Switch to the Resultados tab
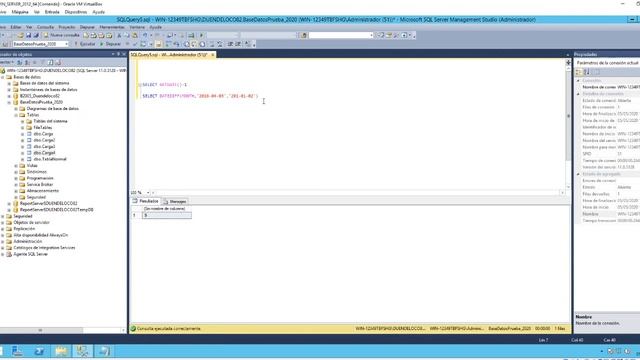The height and width of the screenshot is (360, 640). tap(145, 201)
